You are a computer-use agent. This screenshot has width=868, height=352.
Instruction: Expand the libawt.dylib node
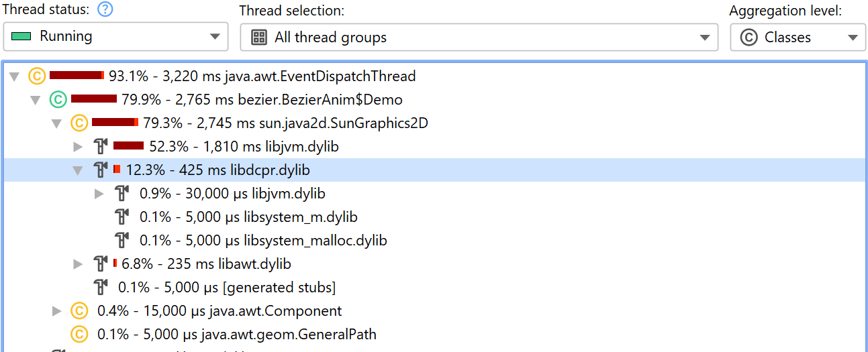(x=78, y=264)
